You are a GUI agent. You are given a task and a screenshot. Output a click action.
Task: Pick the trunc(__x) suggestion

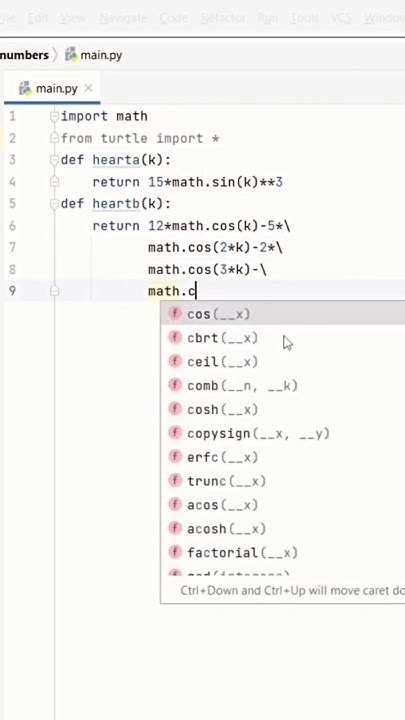(282, 481)
